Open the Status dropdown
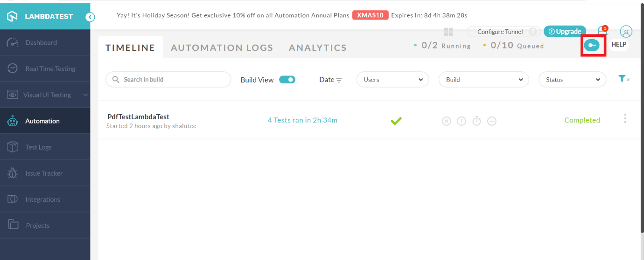The width and height of the screenshot is (644, 260). (572, 80)
